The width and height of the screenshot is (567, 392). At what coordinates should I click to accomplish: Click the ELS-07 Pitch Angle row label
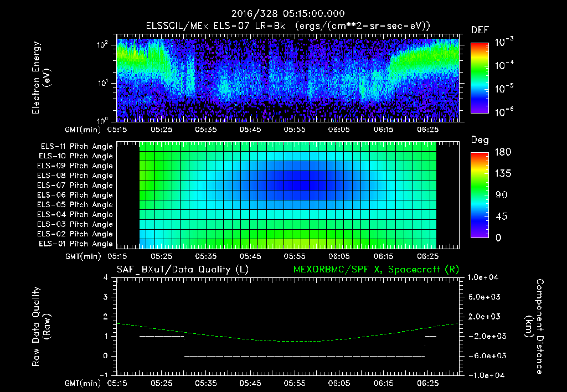tap(75, 185)
